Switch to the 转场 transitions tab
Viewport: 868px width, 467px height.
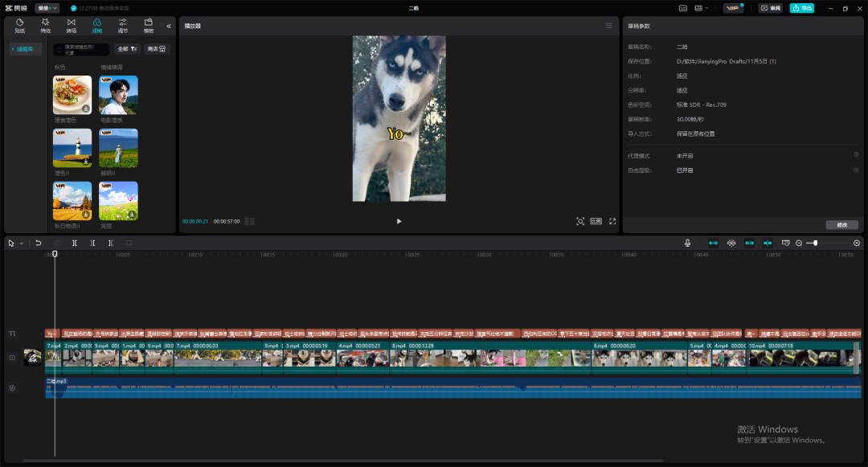[x=72, y=26]
